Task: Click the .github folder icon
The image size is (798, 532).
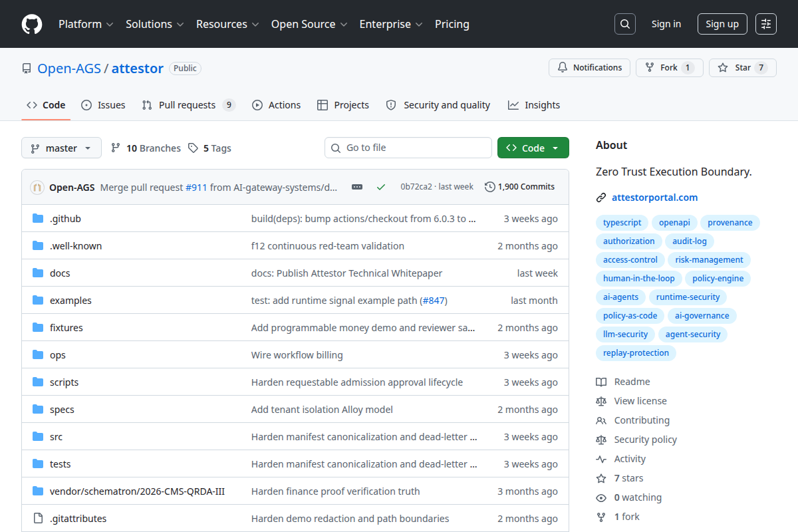Action: coord(38,218)
